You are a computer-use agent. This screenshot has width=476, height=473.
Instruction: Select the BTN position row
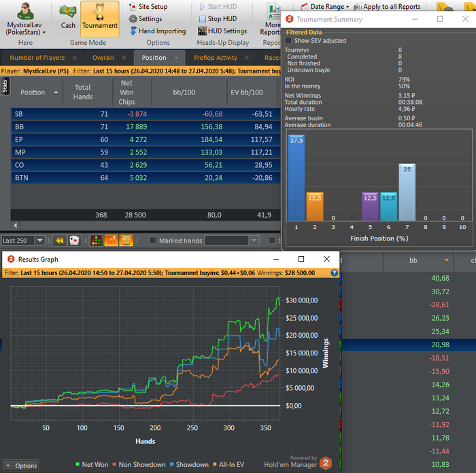pos(146,178)
